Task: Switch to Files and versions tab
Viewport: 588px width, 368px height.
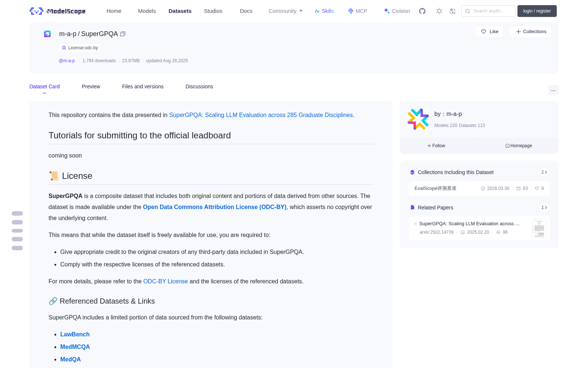Action: pos(143,86)
